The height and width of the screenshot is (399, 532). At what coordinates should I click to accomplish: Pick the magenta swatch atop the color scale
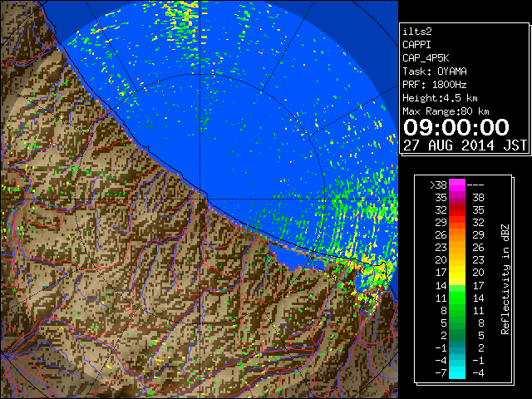457,185
